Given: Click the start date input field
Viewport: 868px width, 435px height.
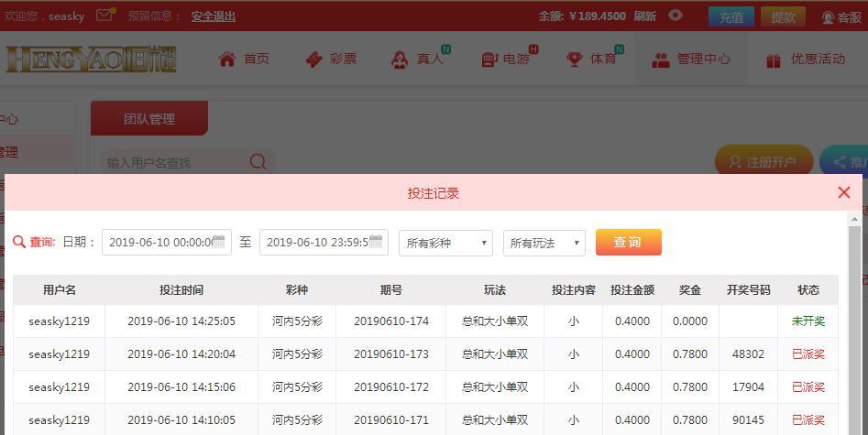Looking at the screenshot, I should coord(158,243).
